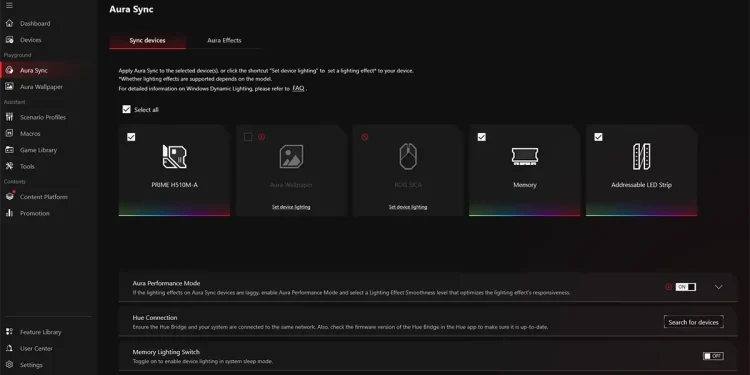Turn off Aura Performance Mode switch
Screen dimensions: 750x375
[685, 287]
